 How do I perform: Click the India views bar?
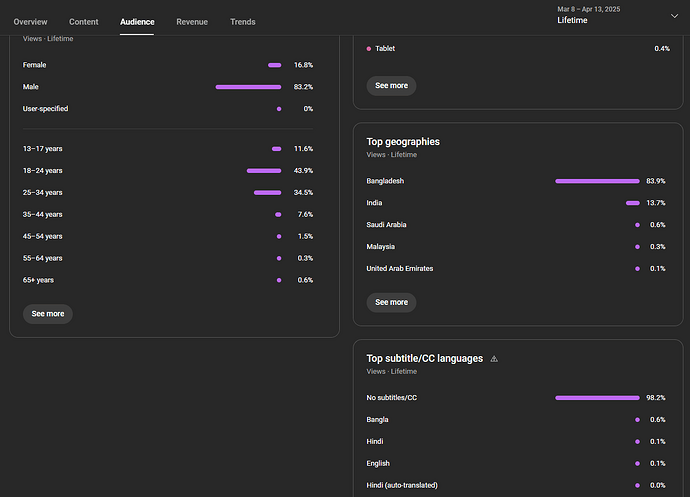633,203
